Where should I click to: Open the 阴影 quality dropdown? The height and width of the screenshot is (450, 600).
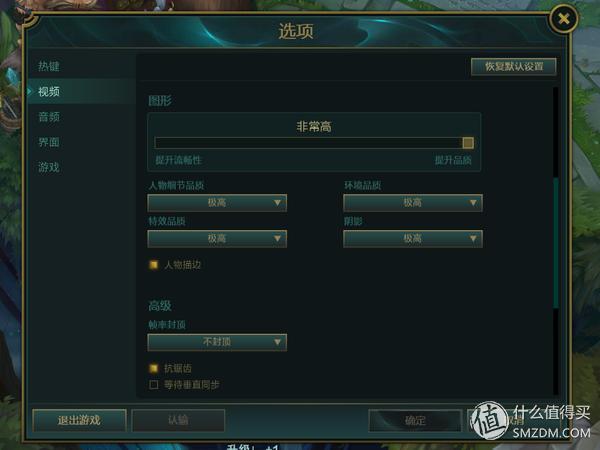pyautogui.click(x=413, y=239)
